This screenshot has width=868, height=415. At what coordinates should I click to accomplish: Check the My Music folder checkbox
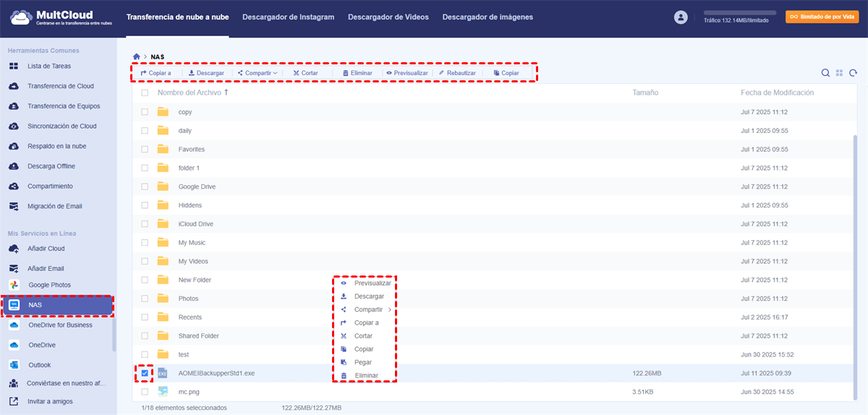[x=145, y=242]
